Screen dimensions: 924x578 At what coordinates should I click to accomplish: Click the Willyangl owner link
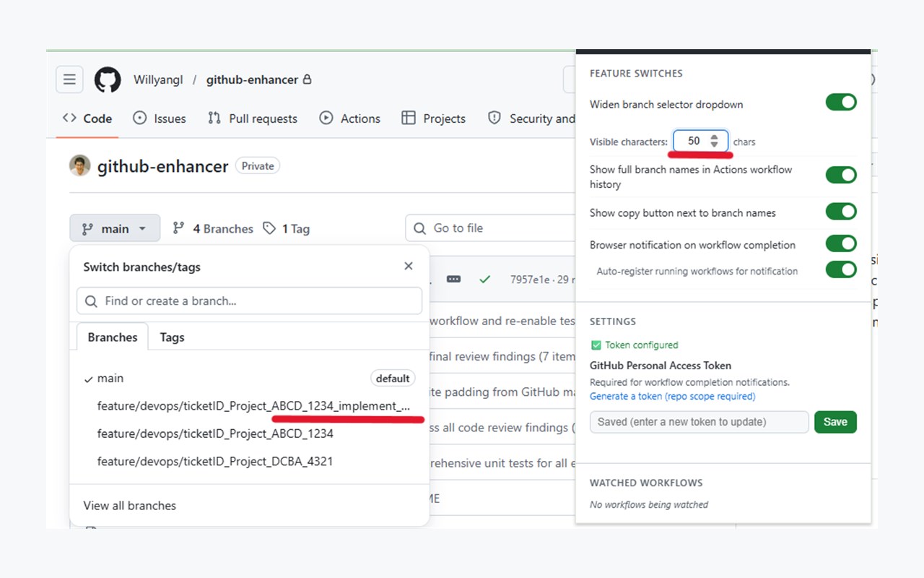(x=158, y=79)
